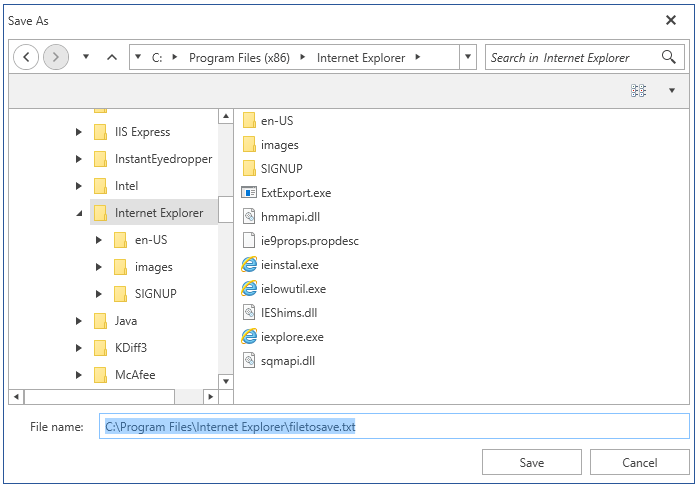Expand the IIS Express tree node
Viewport: 698px width, 490px height.
(x=79, y=132)
